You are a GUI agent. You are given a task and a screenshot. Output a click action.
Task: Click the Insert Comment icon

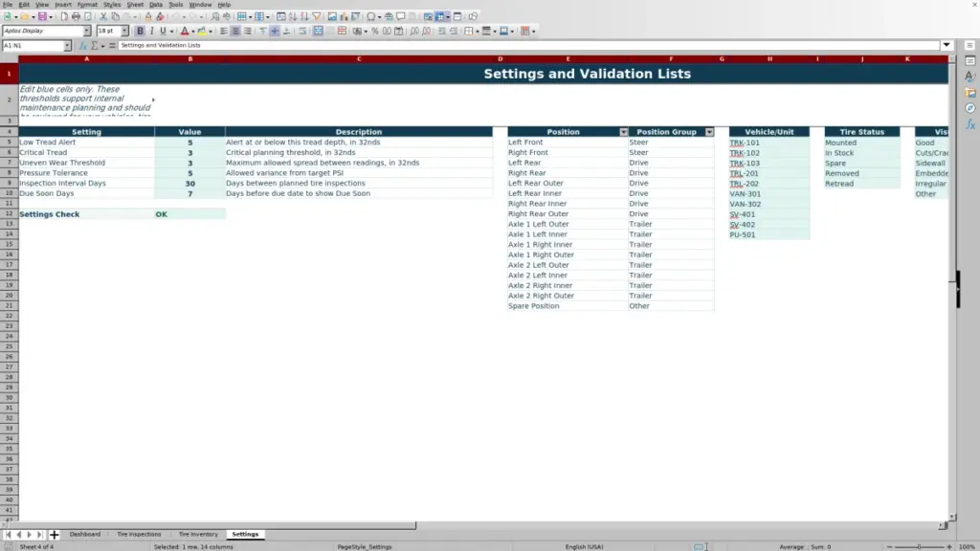coord(401,16)
